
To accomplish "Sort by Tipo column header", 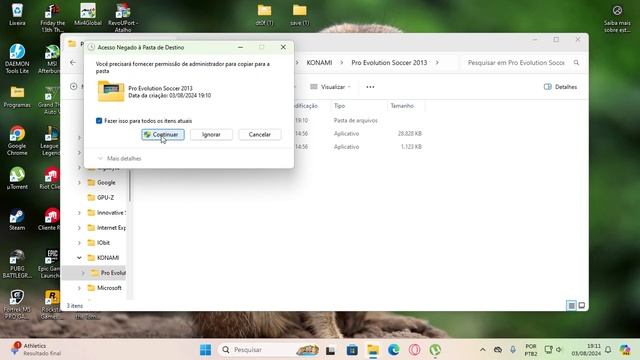I will pyautogui.click(x=339, y=106).
